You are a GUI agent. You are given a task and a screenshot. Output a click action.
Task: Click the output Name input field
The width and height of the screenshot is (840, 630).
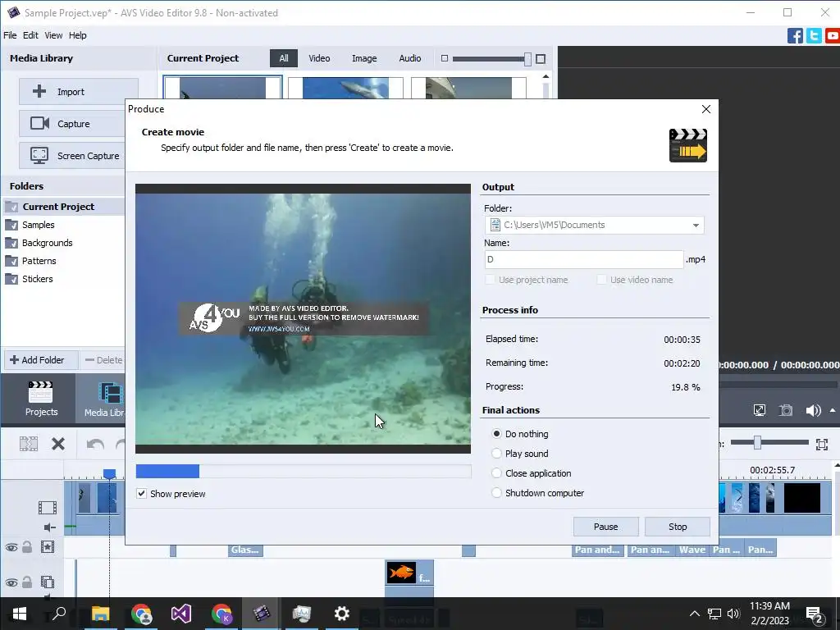click(584, 259)
